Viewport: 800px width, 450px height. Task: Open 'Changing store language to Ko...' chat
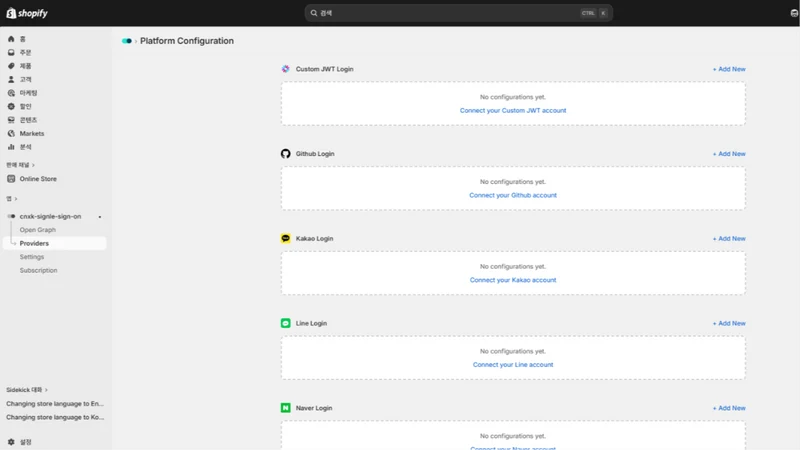click(x=55, y=417)
